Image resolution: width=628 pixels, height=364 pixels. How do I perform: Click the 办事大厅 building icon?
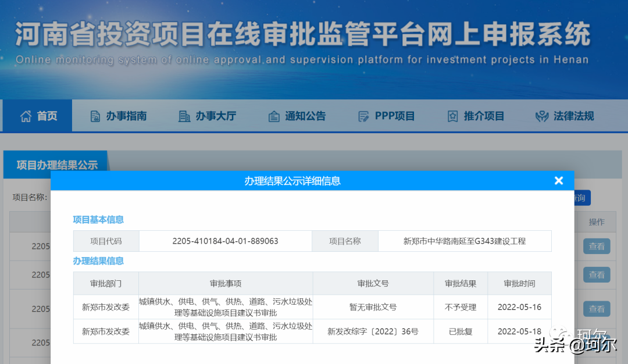point(184,116)
